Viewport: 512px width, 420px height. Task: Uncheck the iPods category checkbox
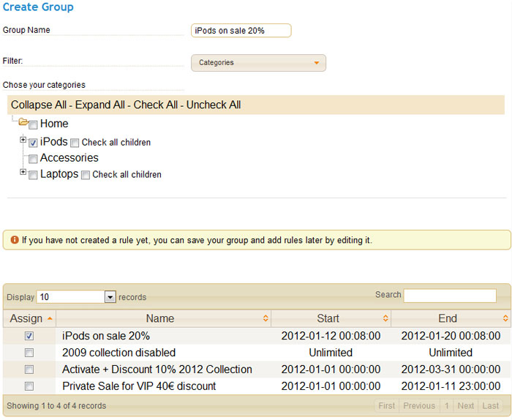[33, 143]
